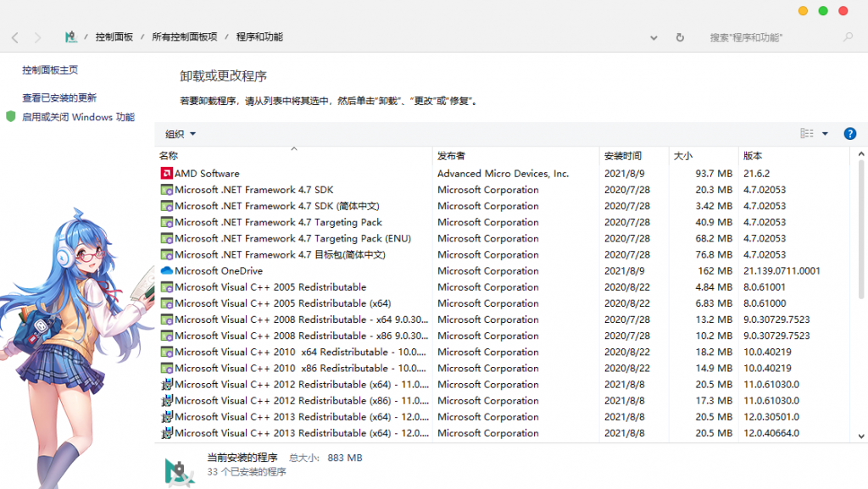Click size 162 MB cell
Viewport: 868px width, 489px height.
click(x=715, y=270)
